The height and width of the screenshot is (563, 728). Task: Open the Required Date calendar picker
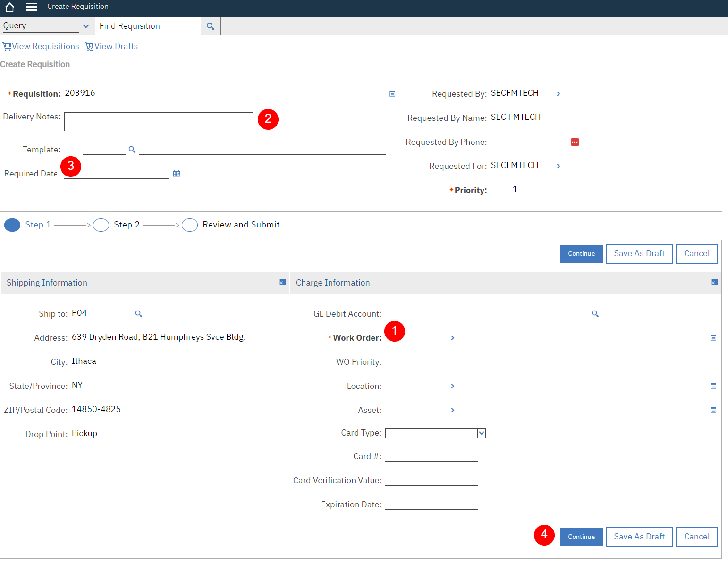(x=177, y=174)
